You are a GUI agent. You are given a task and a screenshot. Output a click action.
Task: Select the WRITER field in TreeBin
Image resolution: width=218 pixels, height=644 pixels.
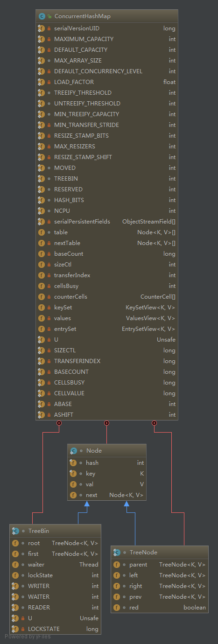(55, 586)
